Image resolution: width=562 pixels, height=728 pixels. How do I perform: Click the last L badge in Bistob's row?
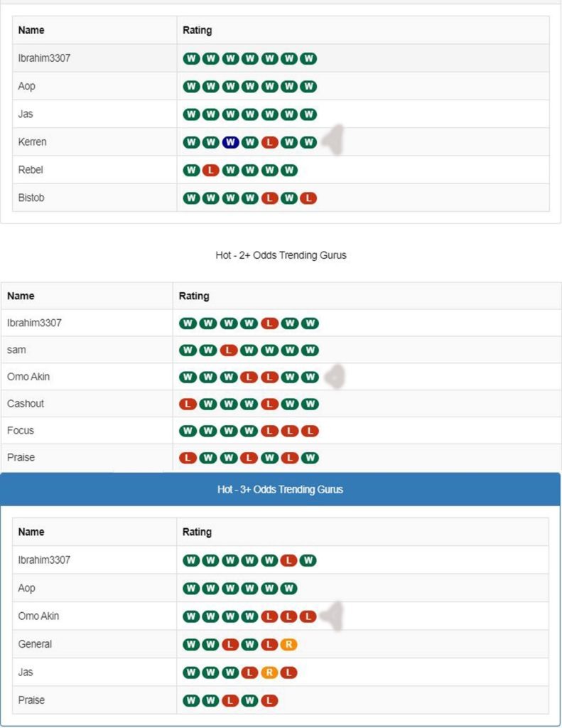tap(308, 198)
